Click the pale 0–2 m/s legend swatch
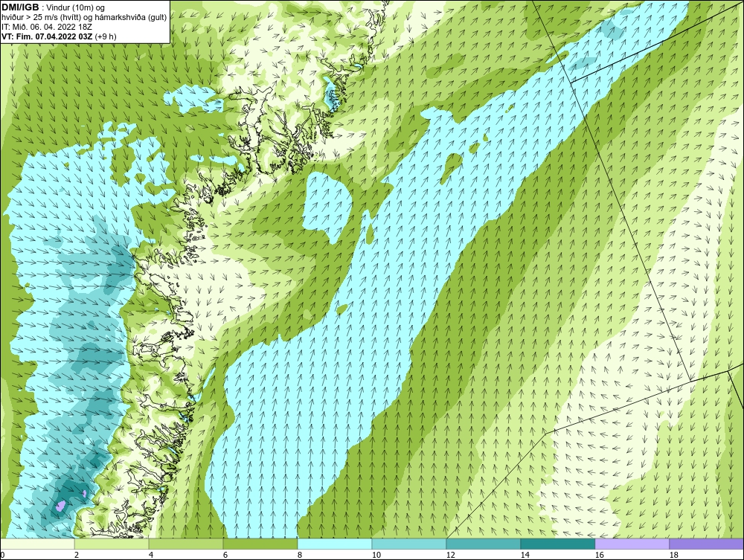744x560 pixels. coord(37,544)
